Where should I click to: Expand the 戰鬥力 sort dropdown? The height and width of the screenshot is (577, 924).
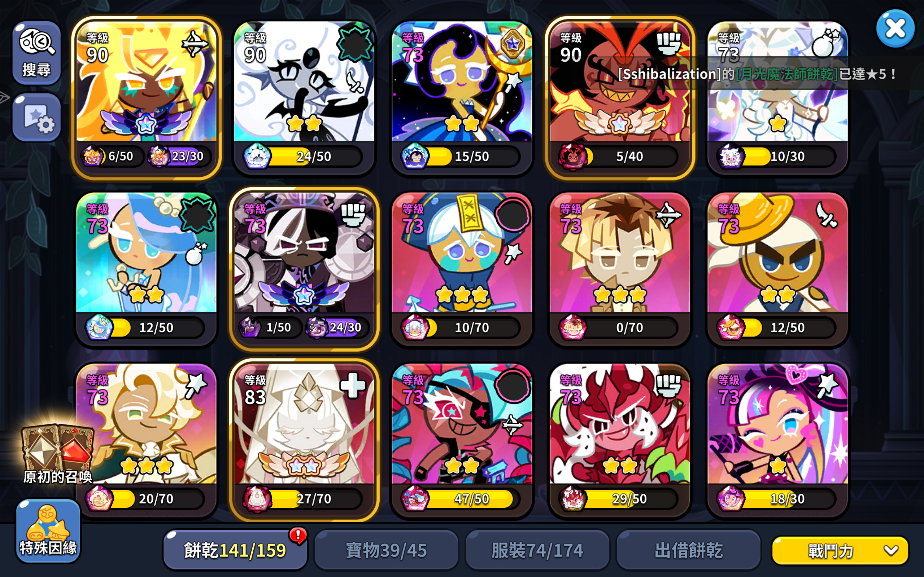tap(840, 550)
